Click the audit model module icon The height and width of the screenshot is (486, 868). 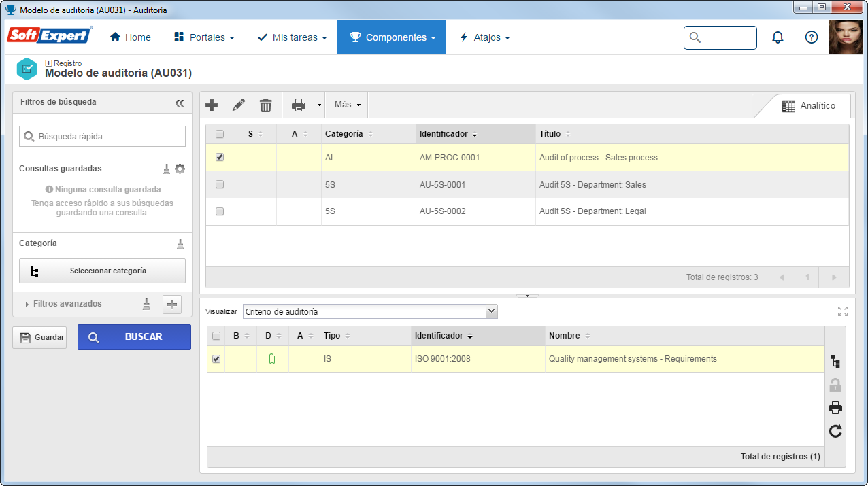[x=27, y=69]
